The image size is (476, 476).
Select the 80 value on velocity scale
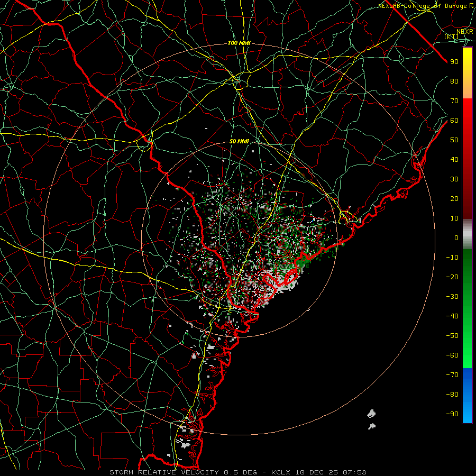tap(454, 81)
